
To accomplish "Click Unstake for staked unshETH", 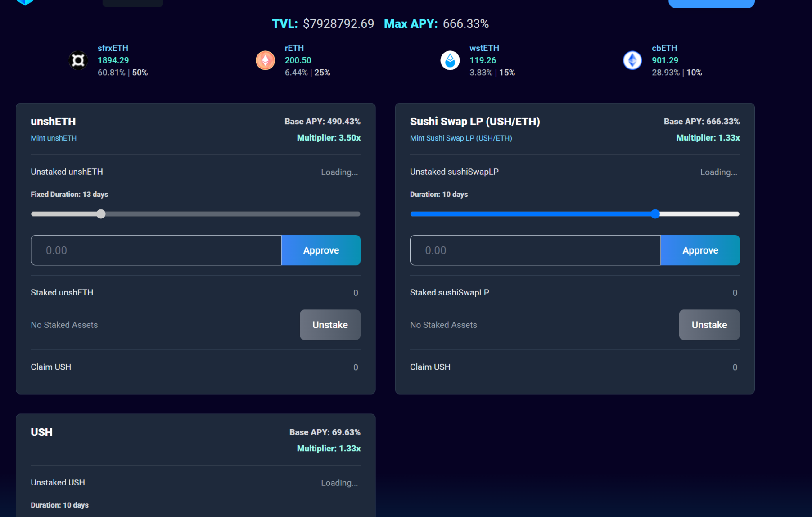I will (329, 325).
